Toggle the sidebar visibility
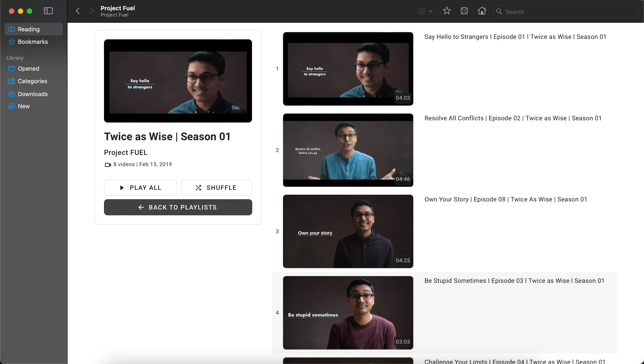 point(48,11)
